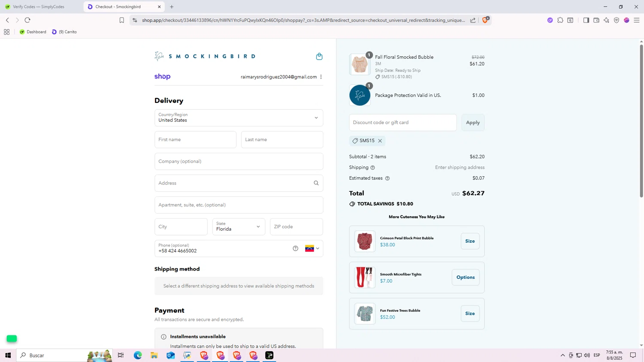Focus the Last name field
Screen dimensions: 644x362
point(282,139)
